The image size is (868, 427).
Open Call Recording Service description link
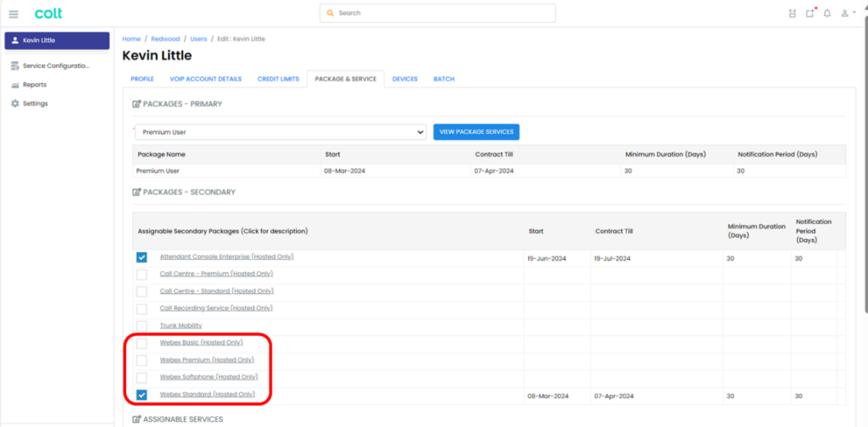[x=216, y=308]
